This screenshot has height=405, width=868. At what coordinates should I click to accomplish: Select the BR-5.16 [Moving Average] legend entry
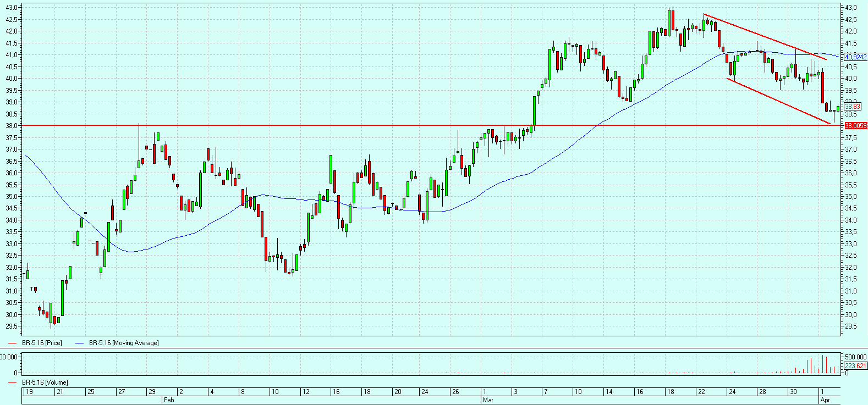pos(124,343)
